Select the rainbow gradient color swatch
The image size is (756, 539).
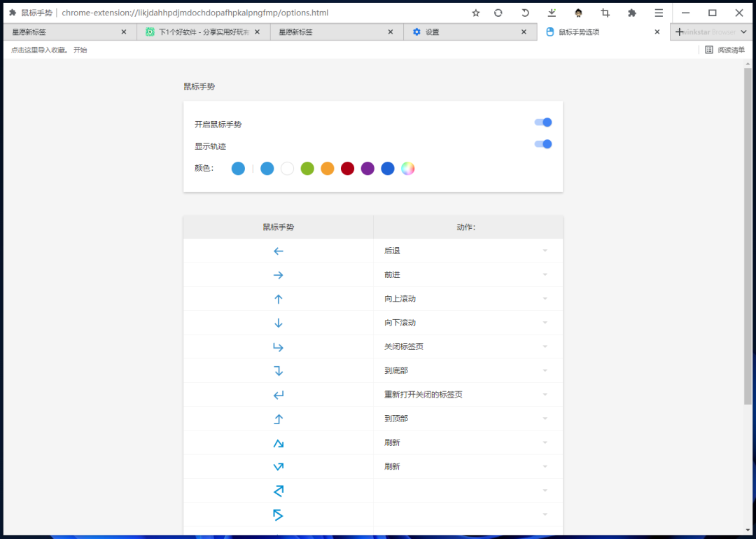click(x=408, y=168)
